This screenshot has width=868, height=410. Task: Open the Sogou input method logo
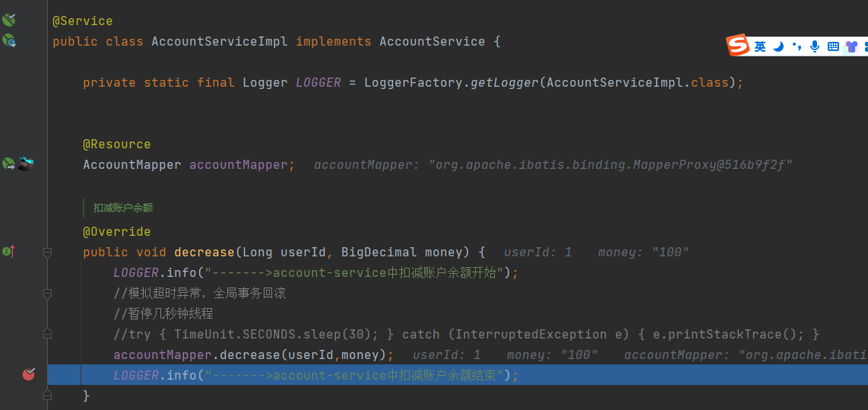tap(738, 46)
